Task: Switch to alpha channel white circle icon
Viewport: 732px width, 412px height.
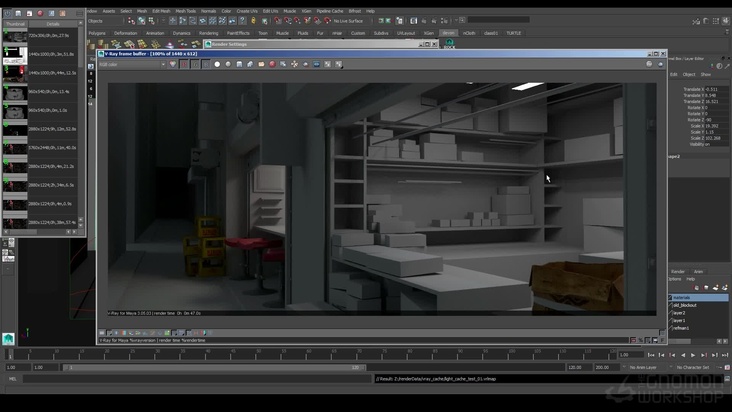Action: coord(217,64)
